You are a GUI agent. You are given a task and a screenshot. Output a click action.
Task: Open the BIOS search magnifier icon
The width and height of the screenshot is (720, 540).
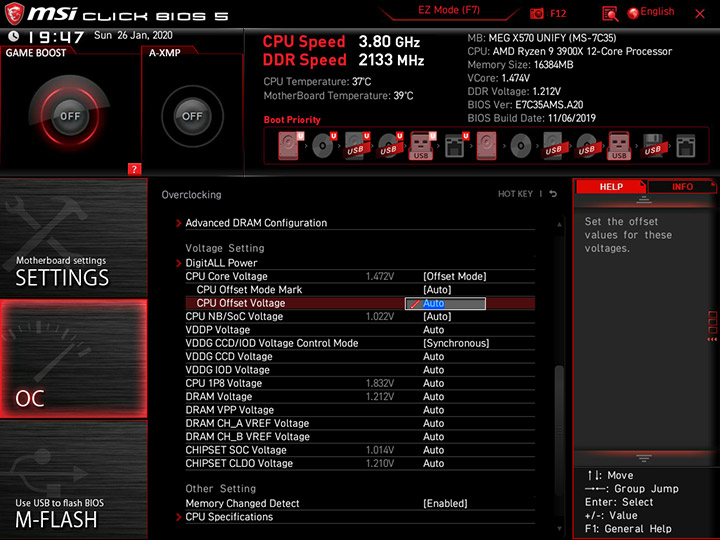[610, 14]
